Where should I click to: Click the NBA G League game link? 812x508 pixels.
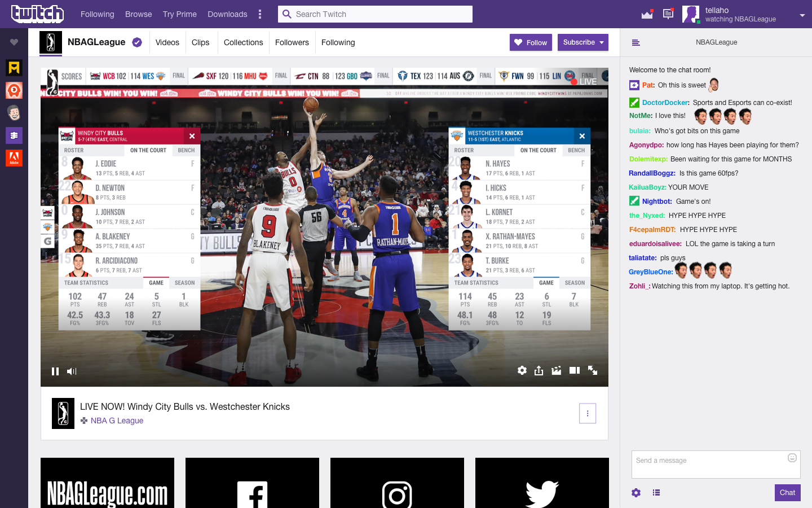pyautogui.click(x=117, y=421)
